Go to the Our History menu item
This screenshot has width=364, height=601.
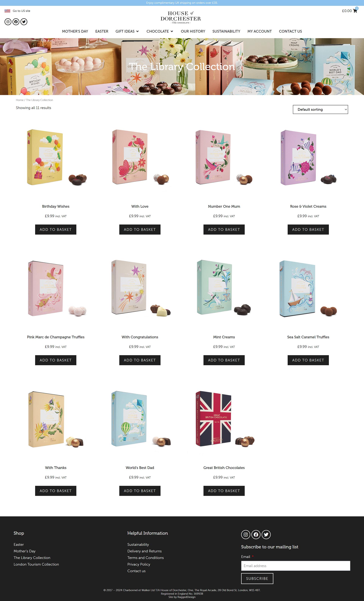click(x=193, y=31)
